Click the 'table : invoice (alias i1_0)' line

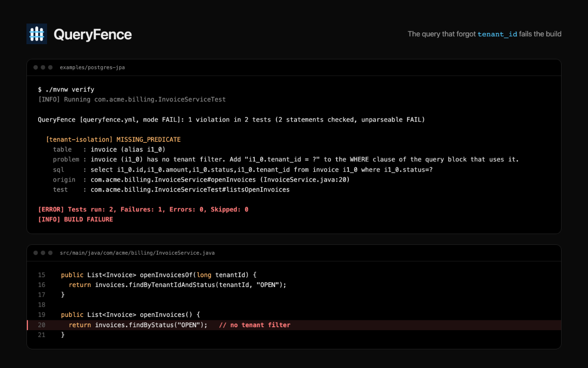click(110, 150)
